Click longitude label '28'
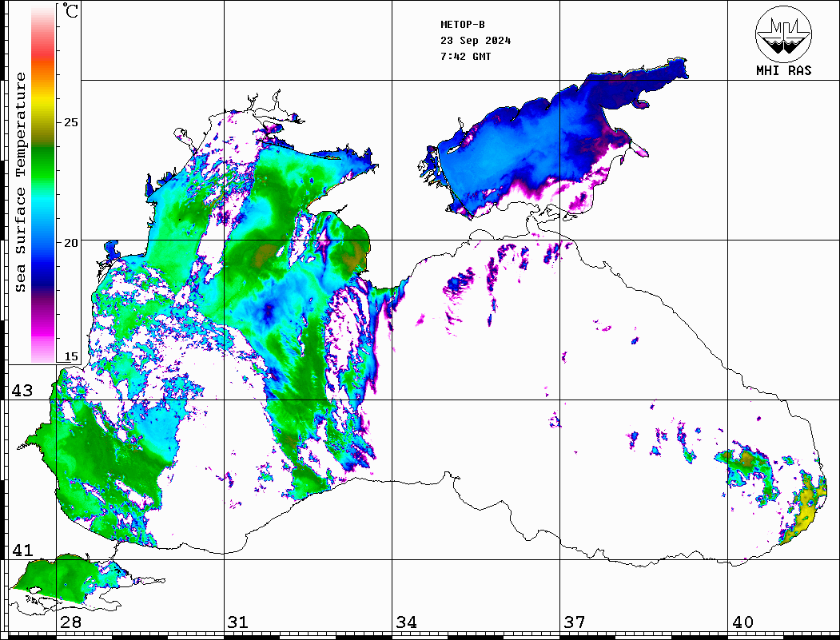Image resolution: width=840 pixels, height=640 pixels. [x=70, y=622]
